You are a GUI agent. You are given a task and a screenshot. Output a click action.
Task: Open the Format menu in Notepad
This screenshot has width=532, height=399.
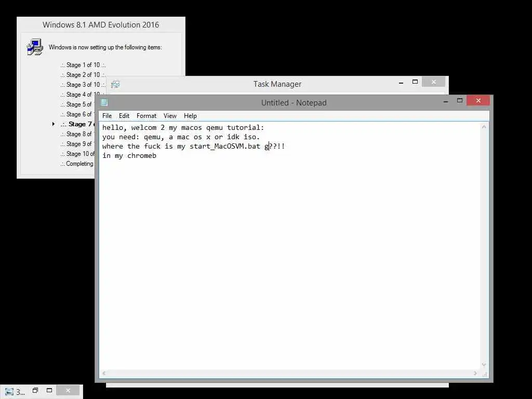[146, 116]
